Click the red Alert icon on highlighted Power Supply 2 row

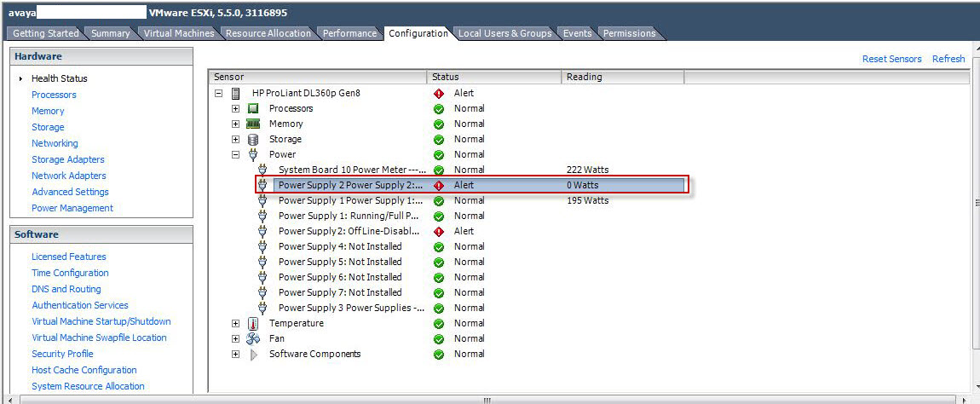pos(439,186)
